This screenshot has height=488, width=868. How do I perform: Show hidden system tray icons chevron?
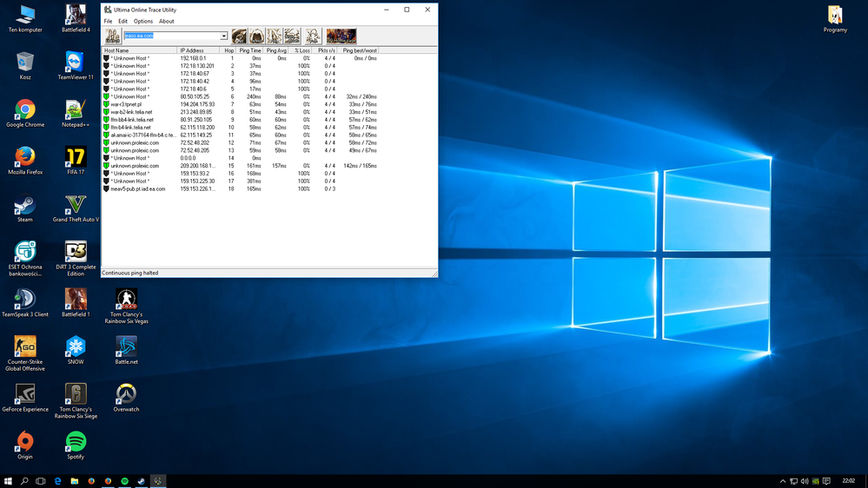click(x=783, y=481)
